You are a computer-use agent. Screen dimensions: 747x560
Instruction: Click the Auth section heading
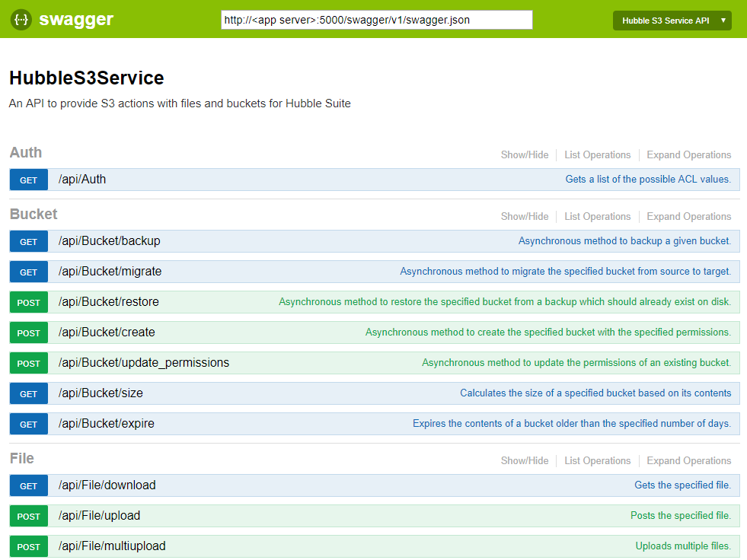coord(26,153)
